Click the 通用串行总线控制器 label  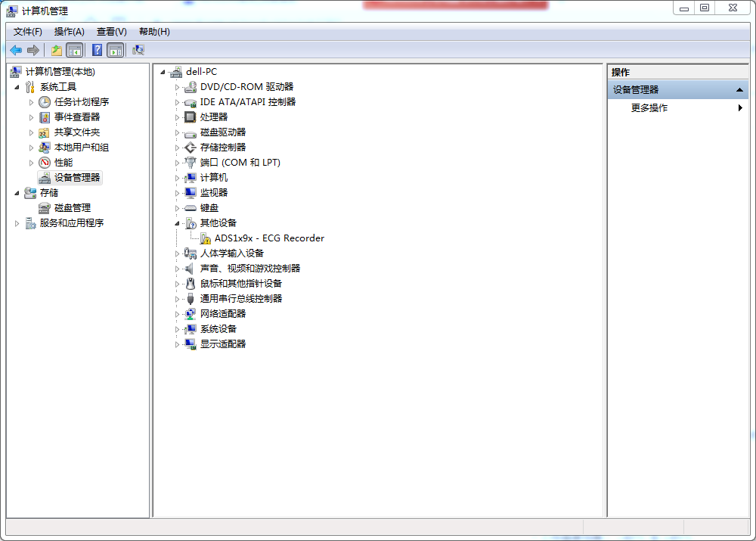coord(241,299)
